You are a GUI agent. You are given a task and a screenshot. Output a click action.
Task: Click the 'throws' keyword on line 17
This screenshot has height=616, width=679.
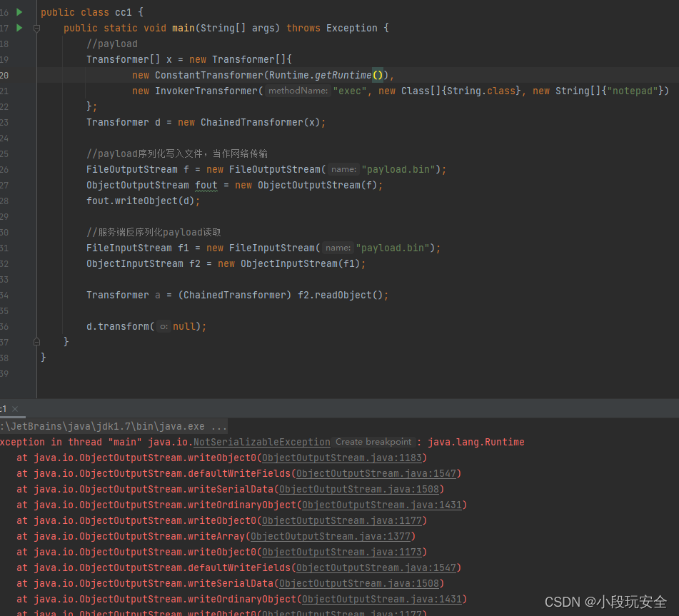pos(303,28)
